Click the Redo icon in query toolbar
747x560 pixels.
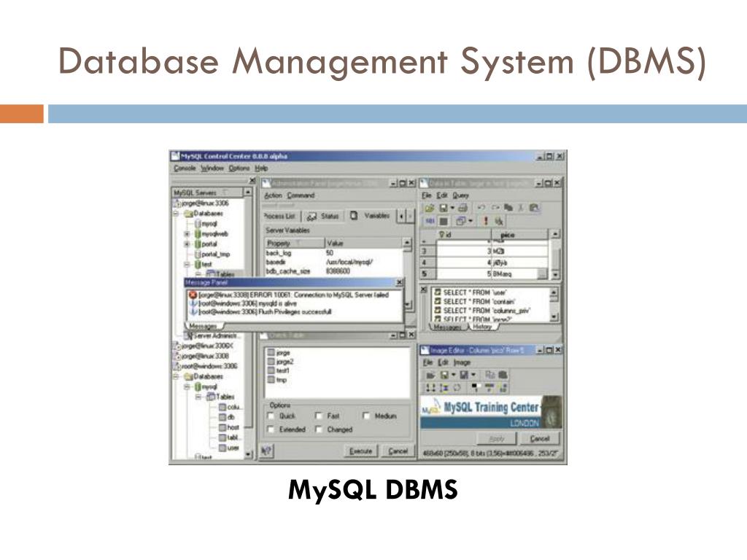[x=495, y=208]
